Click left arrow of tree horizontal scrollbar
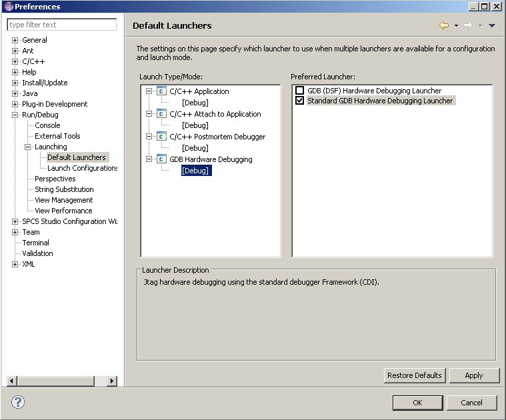506x420 pixels. click(11, 381)
